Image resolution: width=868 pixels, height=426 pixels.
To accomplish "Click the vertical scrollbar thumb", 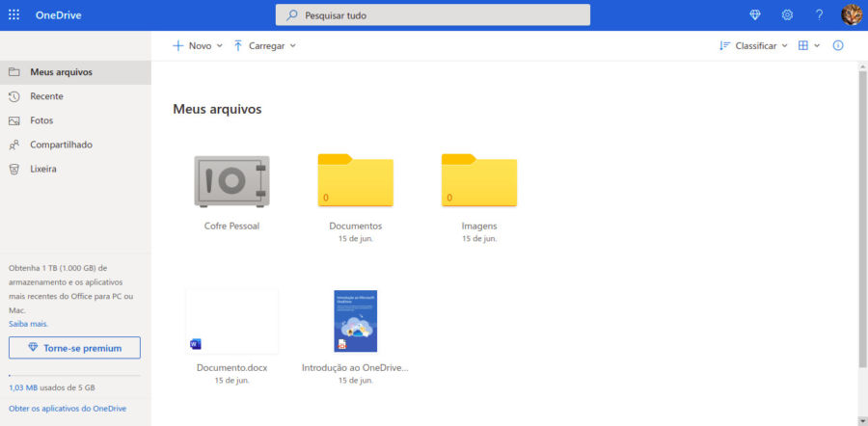I will pos(862,219).
